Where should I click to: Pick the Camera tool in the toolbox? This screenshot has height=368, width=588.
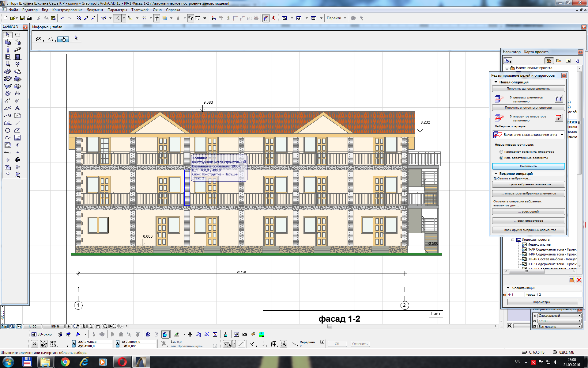[x=18, y=167]
